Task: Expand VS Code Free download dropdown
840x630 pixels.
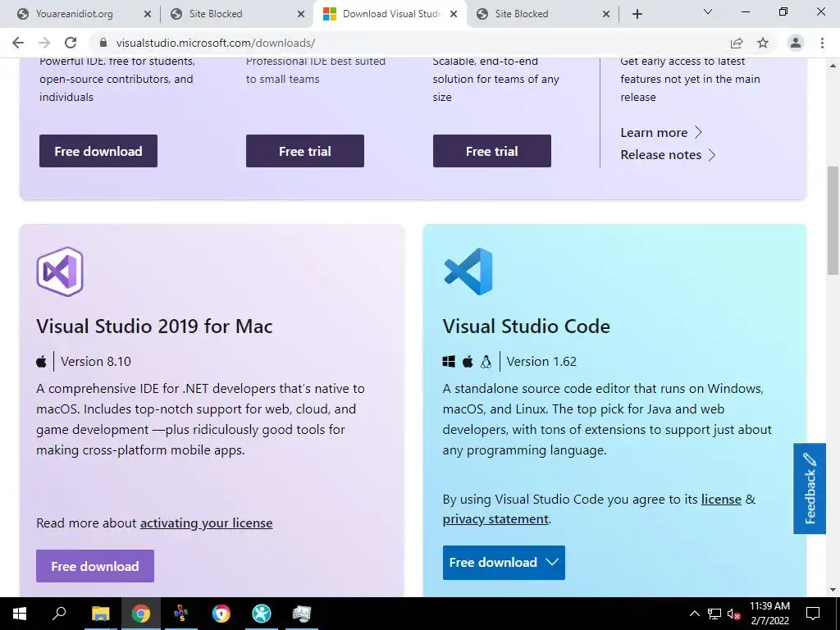Action: 504,563
